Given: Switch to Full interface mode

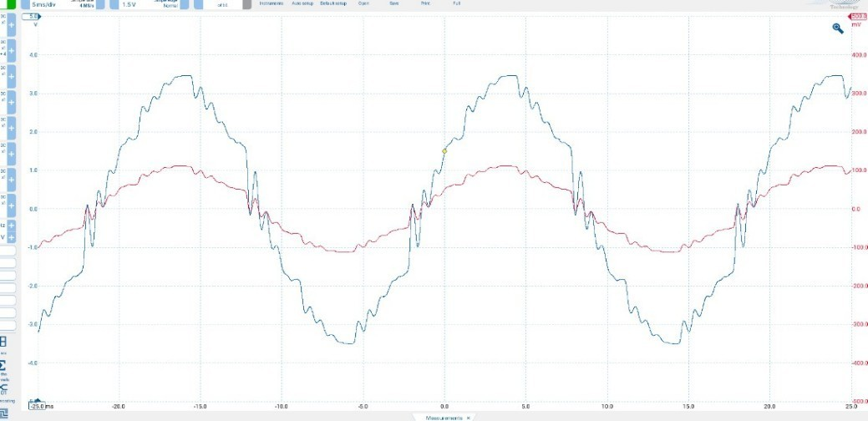Looking at the screenshot, I should pos(456,3).
